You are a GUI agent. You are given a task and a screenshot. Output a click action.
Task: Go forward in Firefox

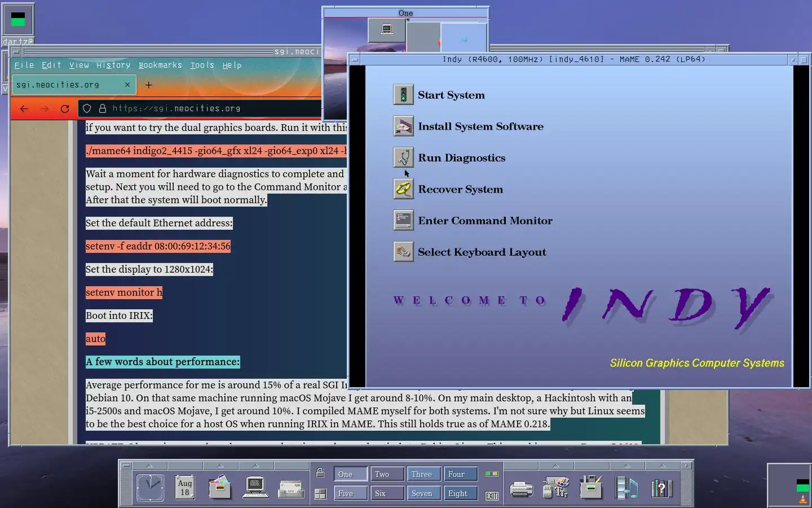coord(45,108)
